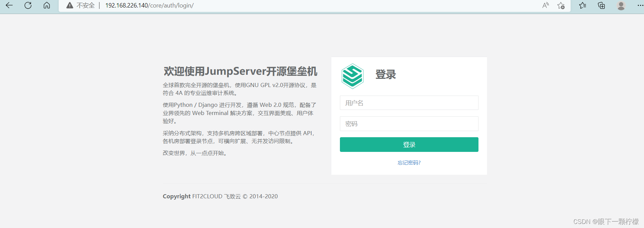Click the address bar URL text
The width and height of the screenshot is (644, 228).
tap(149, 5)
